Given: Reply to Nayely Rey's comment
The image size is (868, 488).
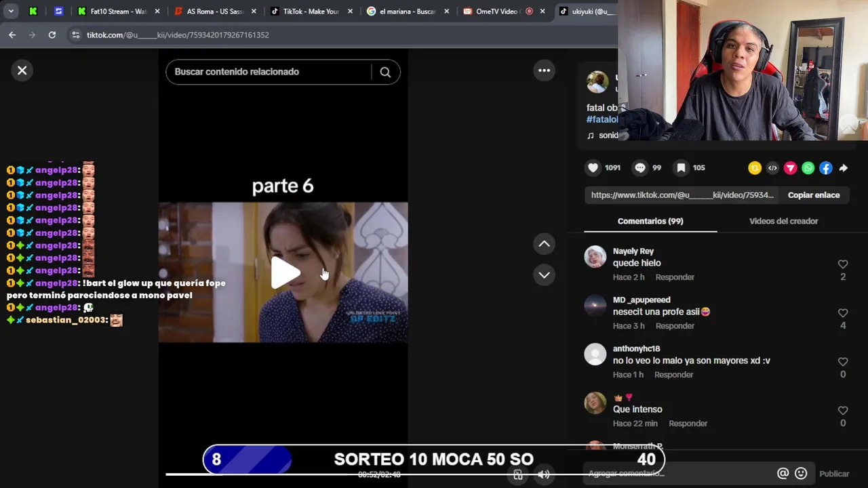Looking at the screenshot, I should coord(675,277).
